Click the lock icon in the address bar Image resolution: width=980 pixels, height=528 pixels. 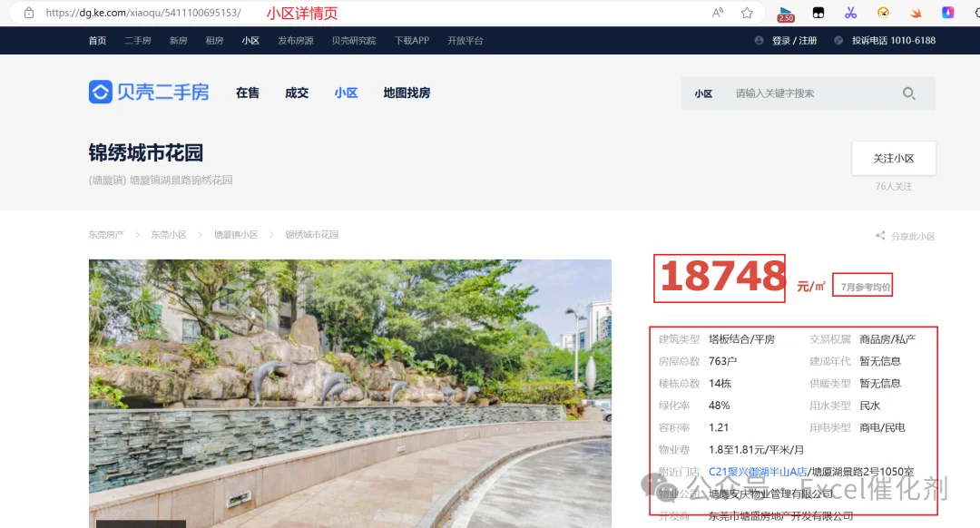click(29, 13)
